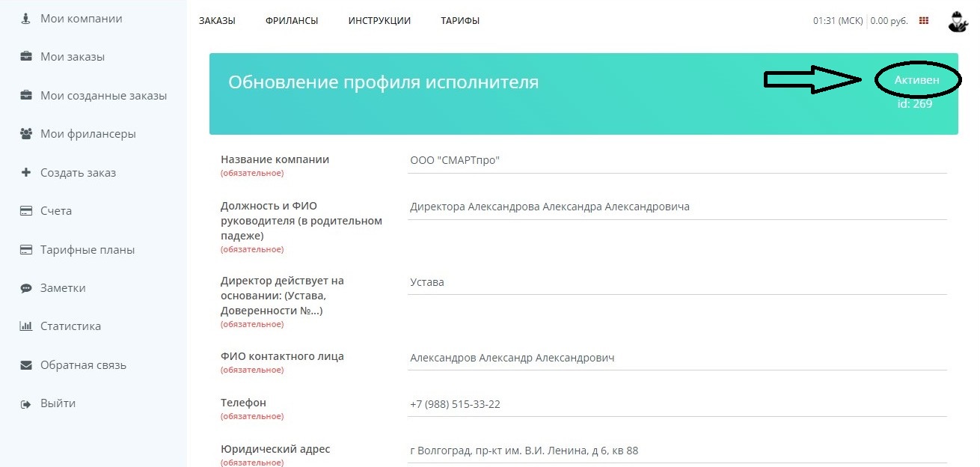Log out using the Выйти link
This screenshot has width=980, height=467.
[x=58, y=403]
